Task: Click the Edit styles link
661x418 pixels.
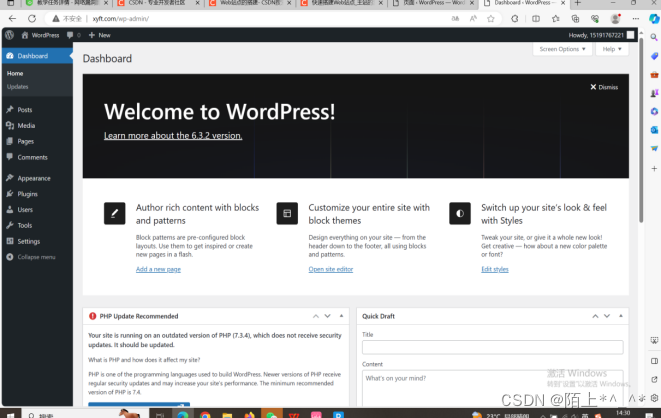Action: coord(495,269)
